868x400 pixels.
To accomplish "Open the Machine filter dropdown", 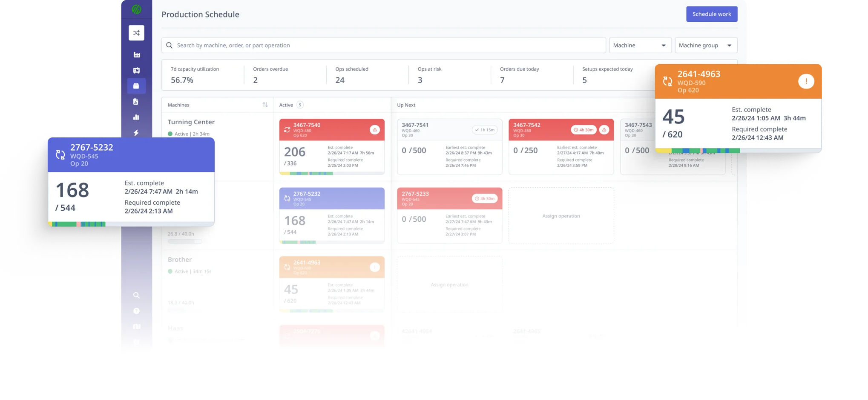I will [640, 45].
